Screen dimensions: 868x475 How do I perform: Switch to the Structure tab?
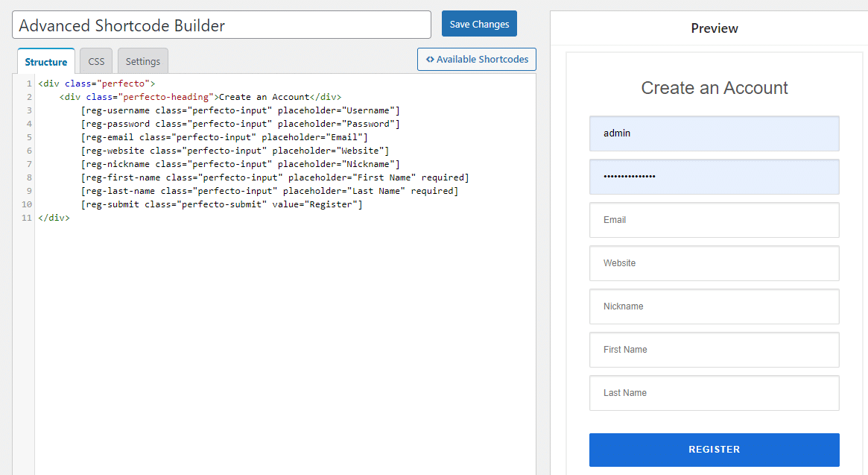coord(46,62)
